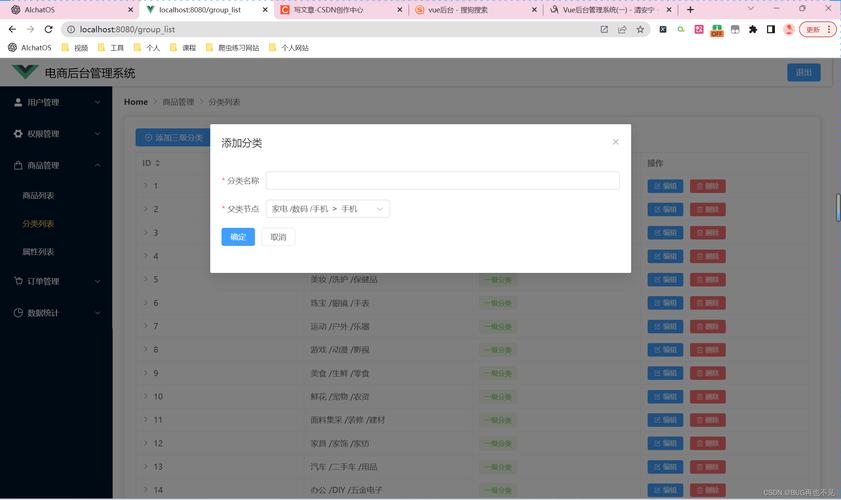Close the localhost:8080/group_list tab
The image size is (841, 500).
(x=265, y=10)
